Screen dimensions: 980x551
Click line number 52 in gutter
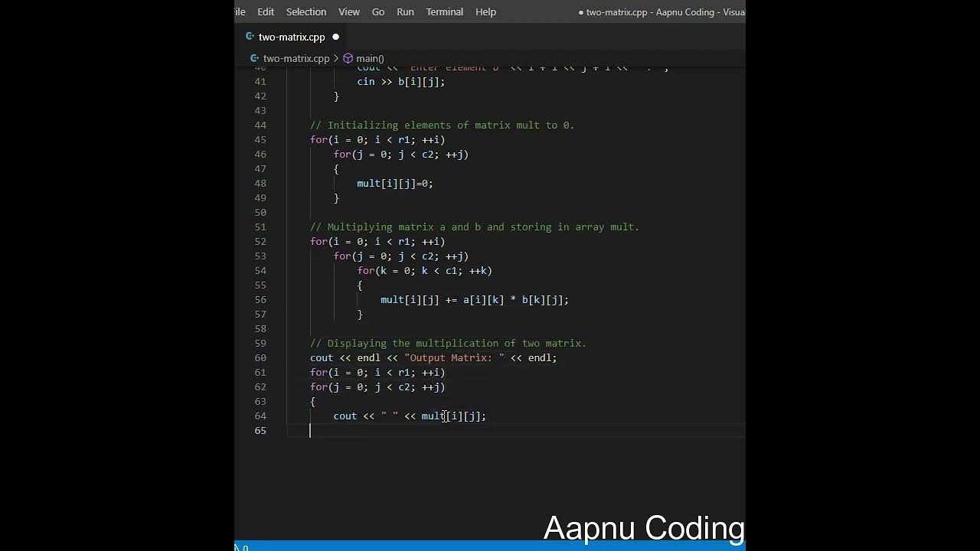(x=260, y=241)
